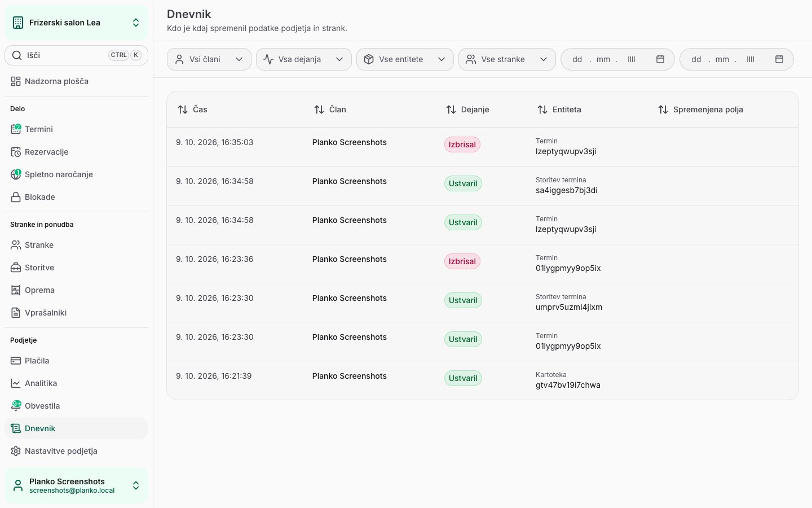Image resolution: width=812 pixels, height=508 pixels.
Task: Click the Vprašalniki document icon
Action: [x=16, y=313]
